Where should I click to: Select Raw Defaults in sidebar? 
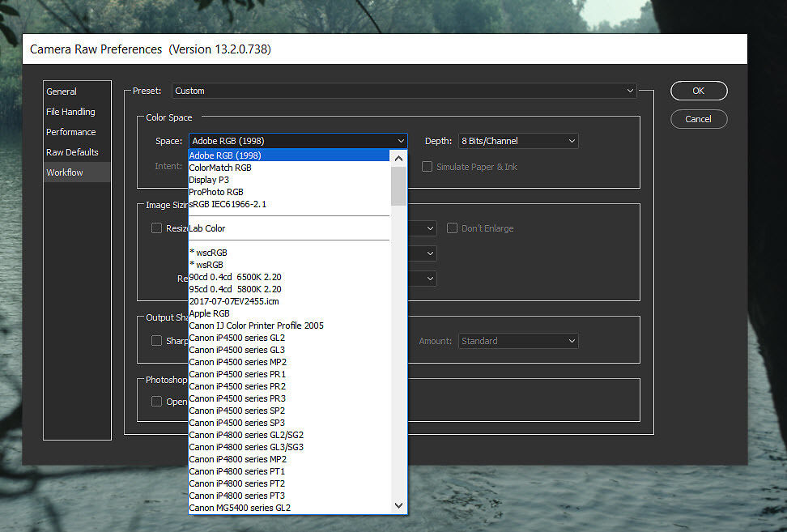click(x=72, y=152)
